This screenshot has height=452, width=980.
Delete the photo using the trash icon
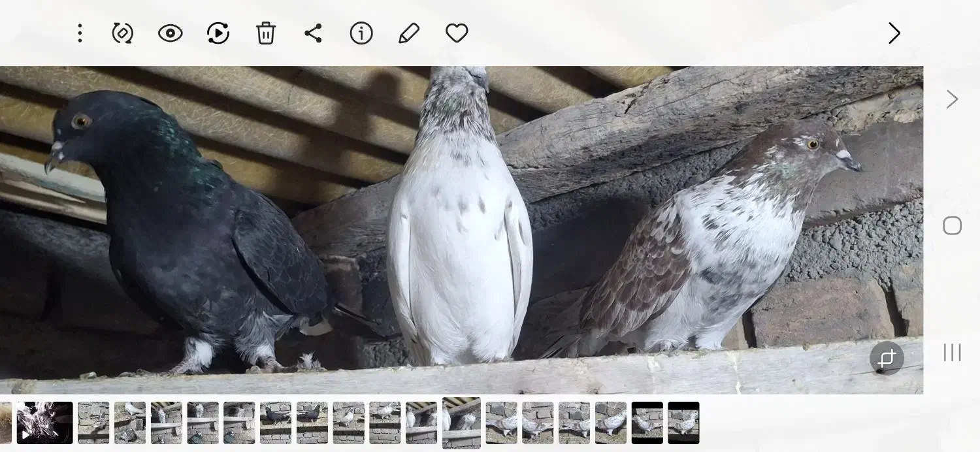pos(266,33)
